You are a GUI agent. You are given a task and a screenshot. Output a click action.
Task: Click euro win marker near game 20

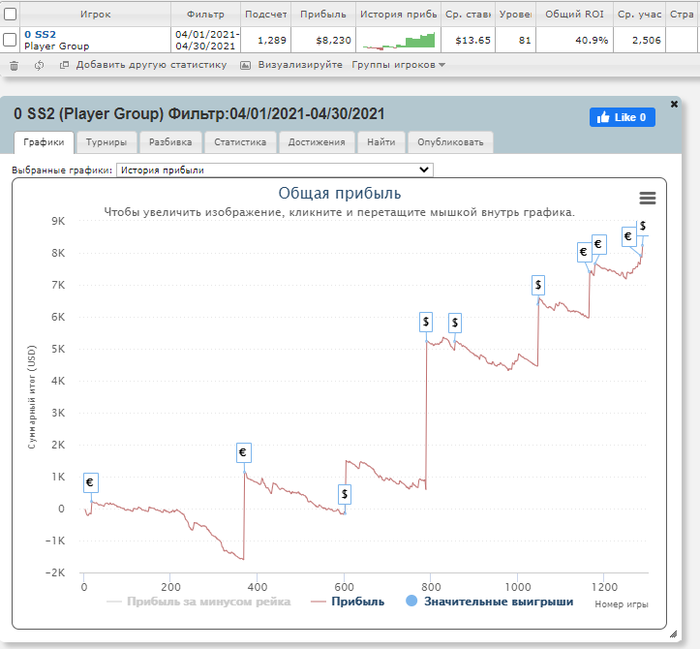coord(91,483)
